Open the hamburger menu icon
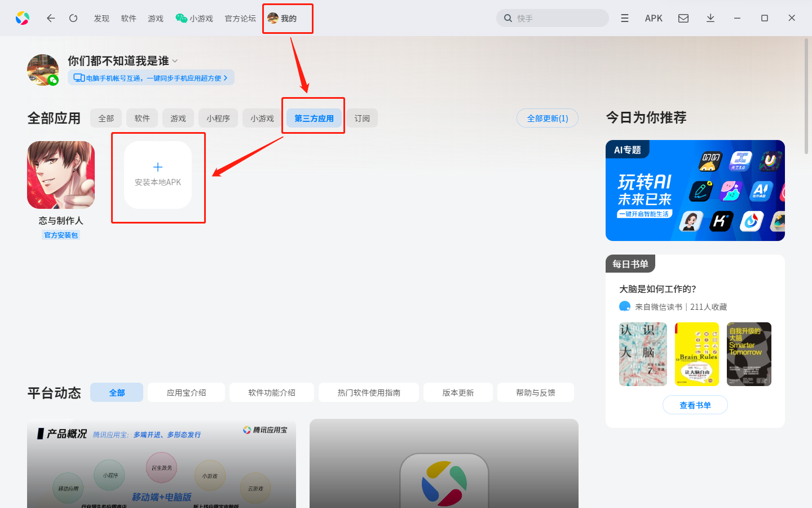This screenshot has height=508, width=812. click(624, 17)
